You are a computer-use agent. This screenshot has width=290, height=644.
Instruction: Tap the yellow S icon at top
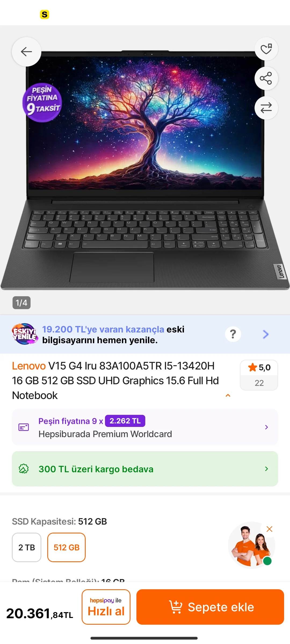point(45,14)
